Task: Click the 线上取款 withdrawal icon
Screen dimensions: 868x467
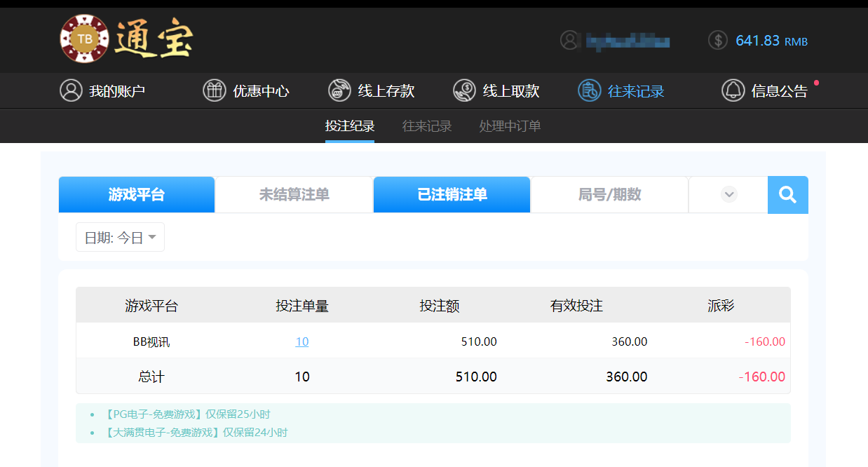Action: point(464,90)
